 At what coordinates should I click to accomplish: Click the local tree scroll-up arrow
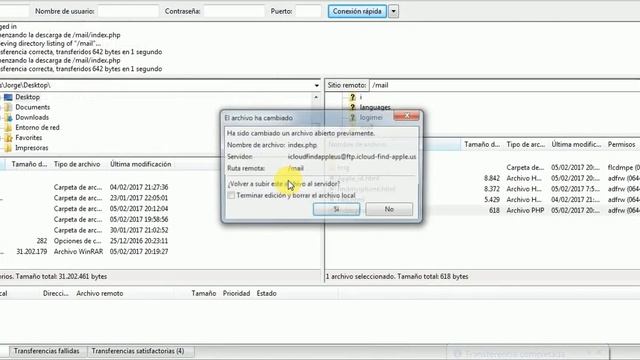point(316,97)
